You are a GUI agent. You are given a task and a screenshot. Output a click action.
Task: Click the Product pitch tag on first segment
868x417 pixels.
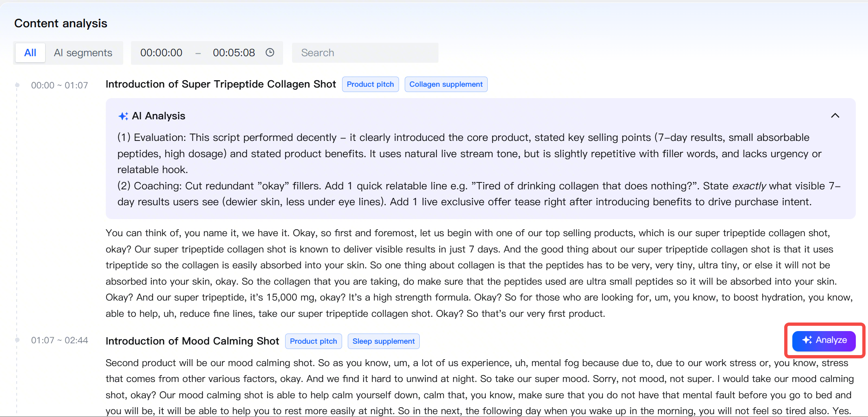[x=371, y=84]
